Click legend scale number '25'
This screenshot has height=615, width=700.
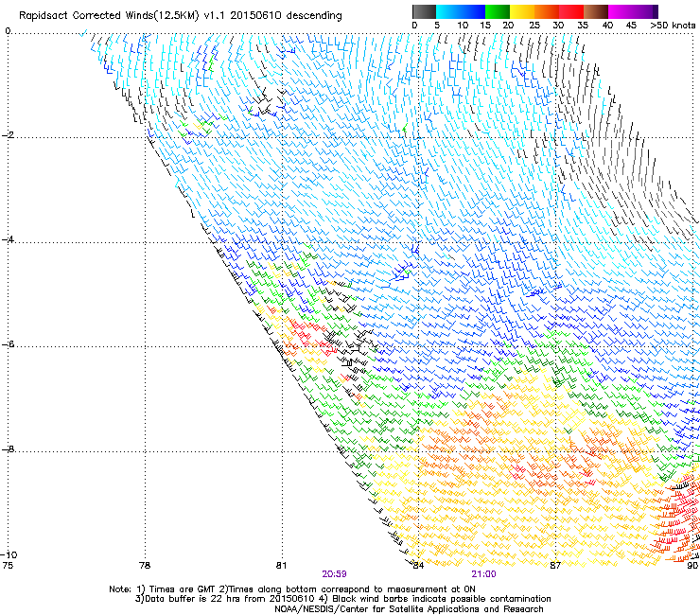534,26
